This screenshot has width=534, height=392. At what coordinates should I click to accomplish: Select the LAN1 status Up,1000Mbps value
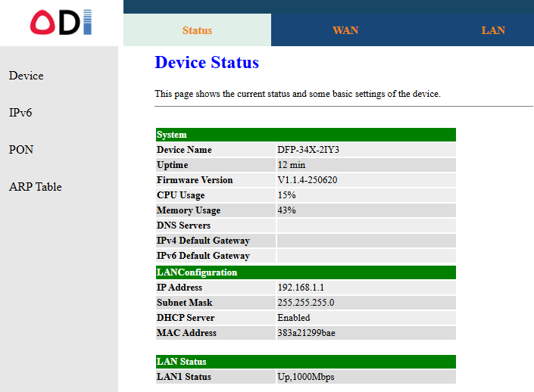[305, 377]
